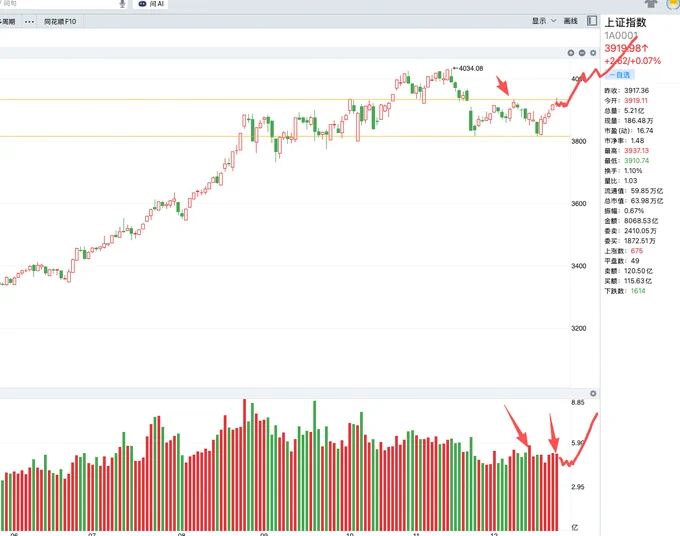Screen dimensions: 680x536
Task: Click the 换手 1.10% row
Action: point(623,170)
